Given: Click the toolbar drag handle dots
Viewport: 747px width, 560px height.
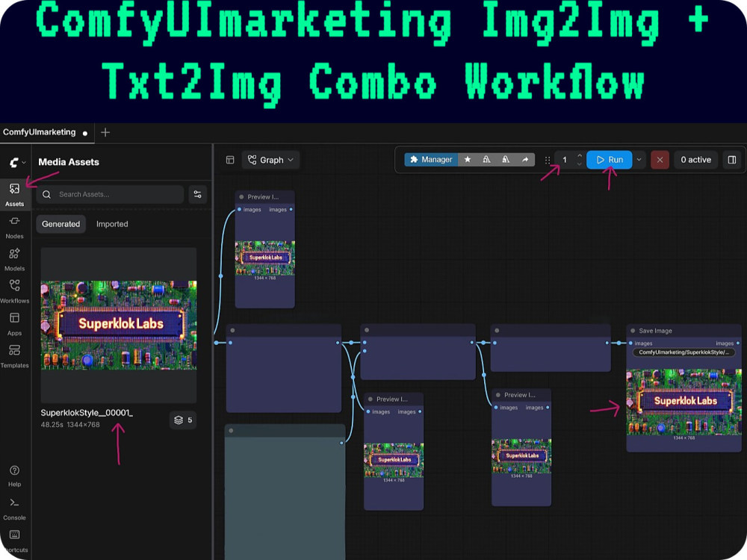Looking at the screenshot, I should (548, 160).
